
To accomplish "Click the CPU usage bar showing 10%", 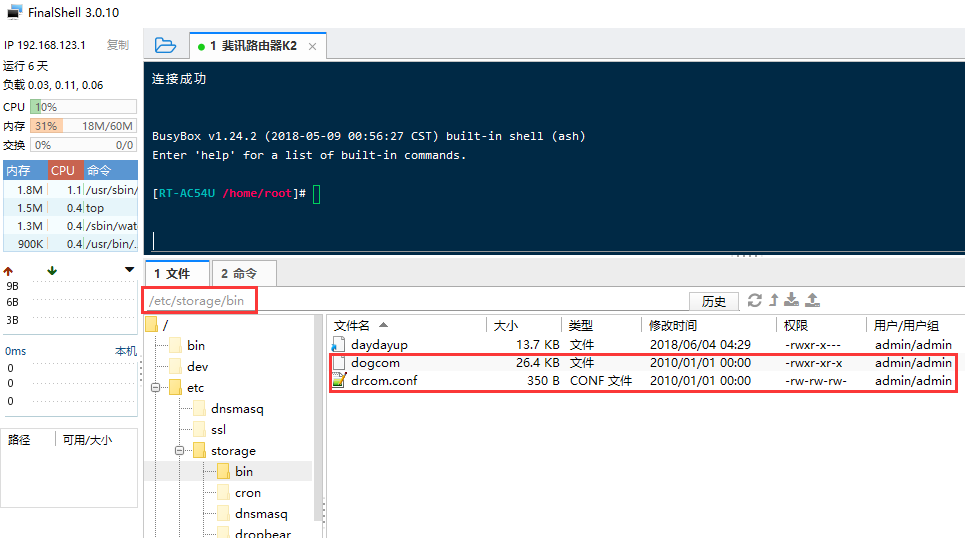I will click(83, 106).
